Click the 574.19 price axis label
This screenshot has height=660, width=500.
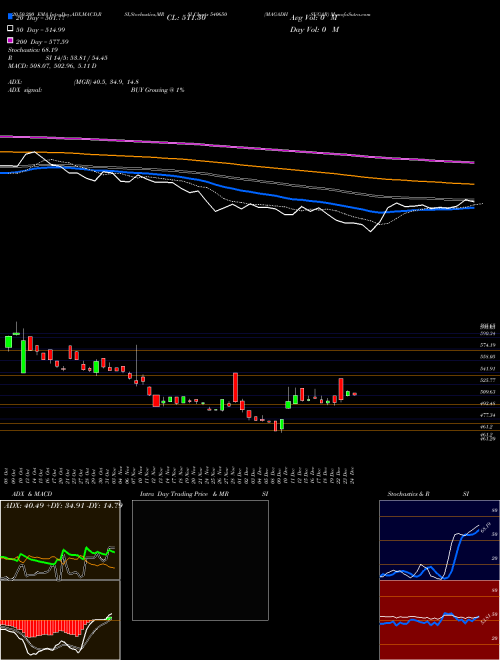point(488,345)
